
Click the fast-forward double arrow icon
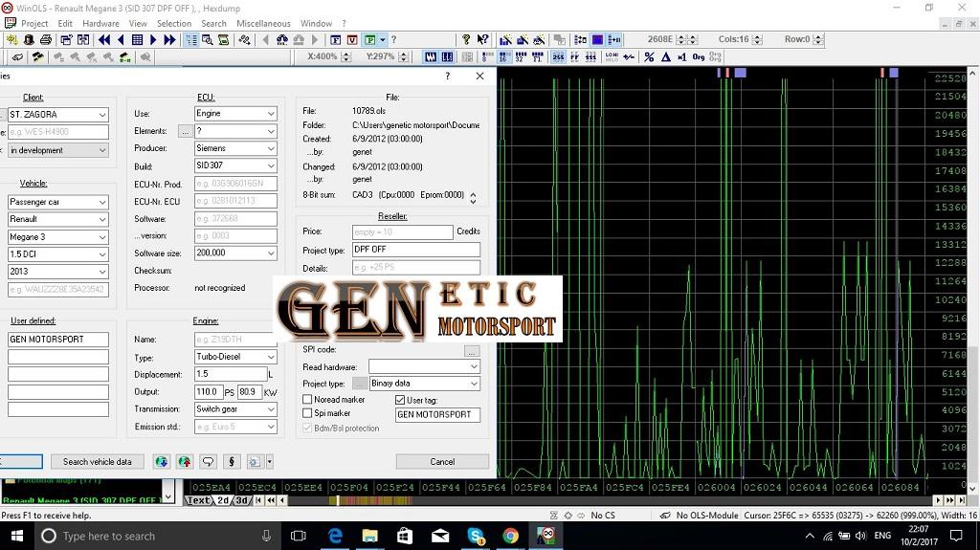point(169,40)
